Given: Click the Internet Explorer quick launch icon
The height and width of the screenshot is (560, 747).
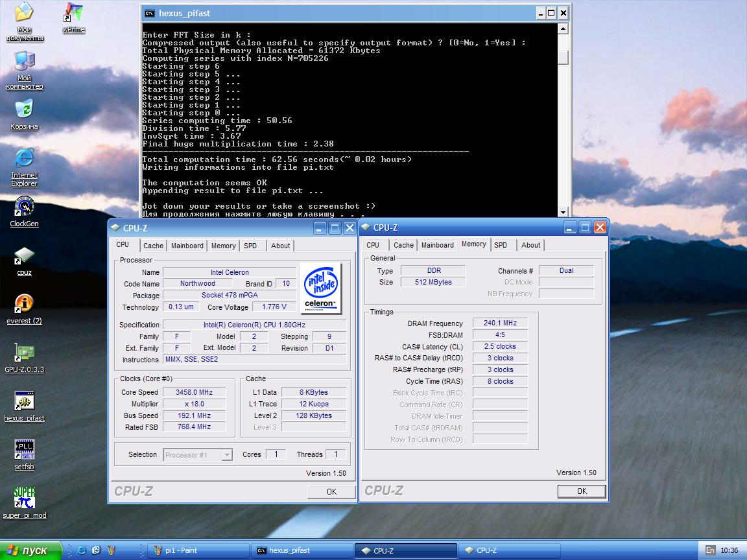Looking at the screenshot, I should (82, 550).
